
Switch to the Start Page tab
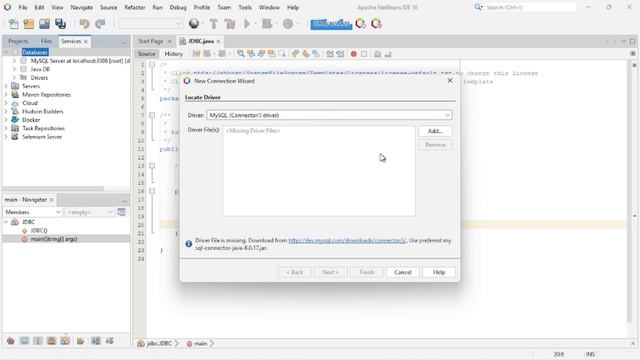(x=150, y=41)
